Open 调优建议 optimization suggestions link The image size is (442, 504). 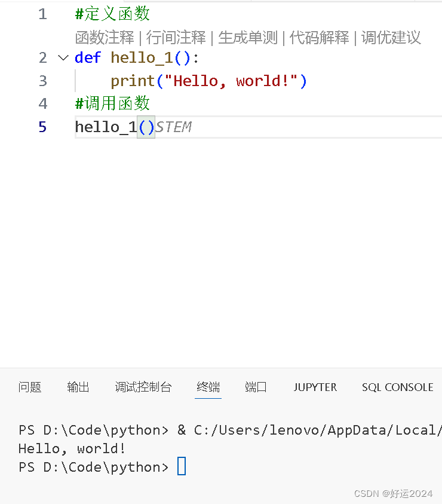391,38
